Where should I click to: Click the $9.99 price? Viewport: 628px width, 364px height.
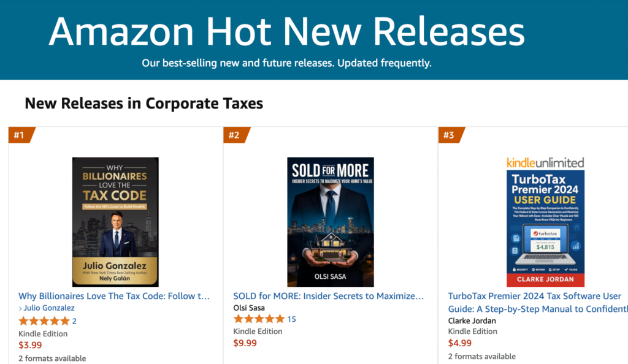pyautogui.click(x=245, y=343)
